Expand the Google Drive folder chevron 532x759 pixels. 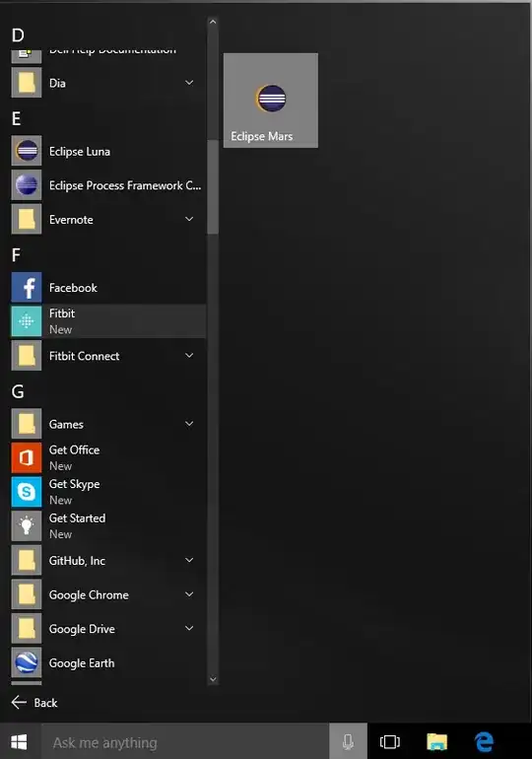(x=189, y=628)
